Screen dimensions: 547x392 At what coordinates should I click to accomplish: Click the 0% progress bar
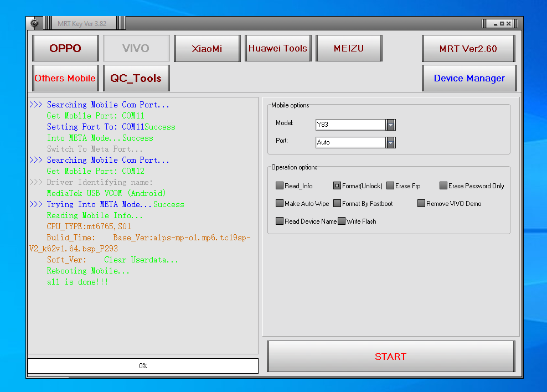pyautogui.click(x=143, y=366)
